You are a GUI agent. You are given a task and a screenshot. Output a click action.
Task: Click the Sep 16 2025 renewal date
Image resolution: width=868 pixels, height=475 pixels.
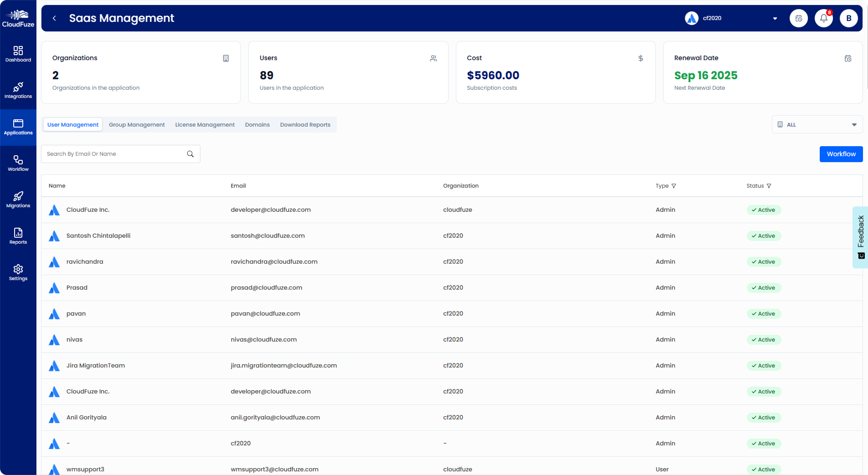(x=705, y=75)
